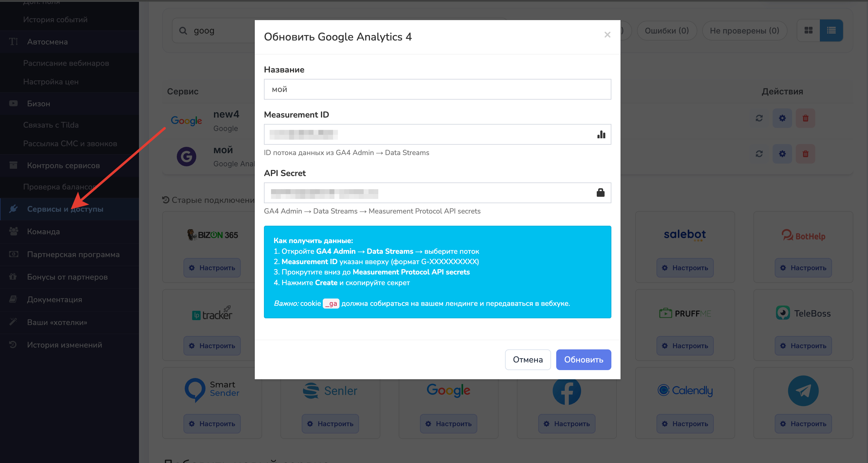This screenshot has height=463, width=868.
Task: Open settings gear for new4 service
Action: pos(782,118)
